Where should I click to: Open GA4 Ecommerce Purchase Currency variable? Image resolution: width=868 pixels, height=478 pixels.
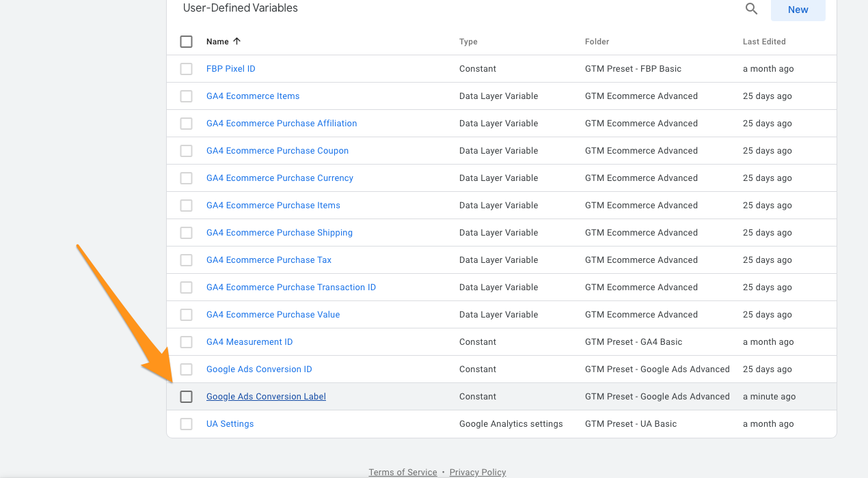[x=280, y=178]
